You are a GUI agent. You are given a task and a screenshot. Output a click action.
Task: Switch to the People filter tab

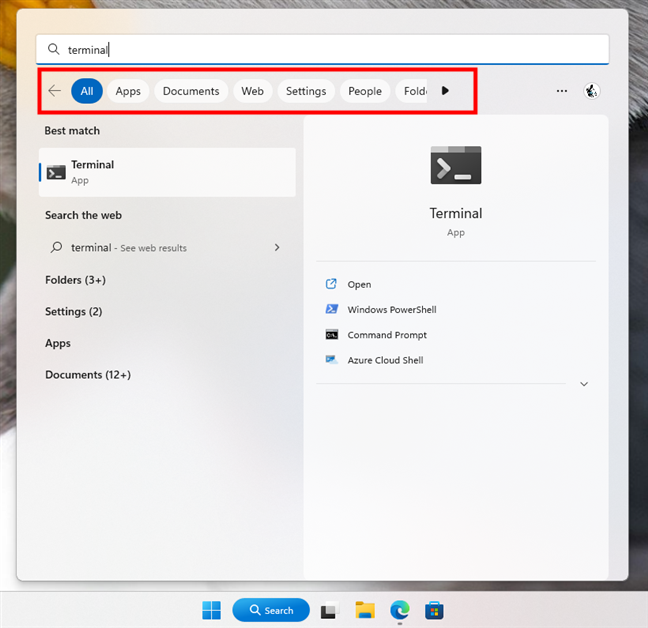[365, 91]
